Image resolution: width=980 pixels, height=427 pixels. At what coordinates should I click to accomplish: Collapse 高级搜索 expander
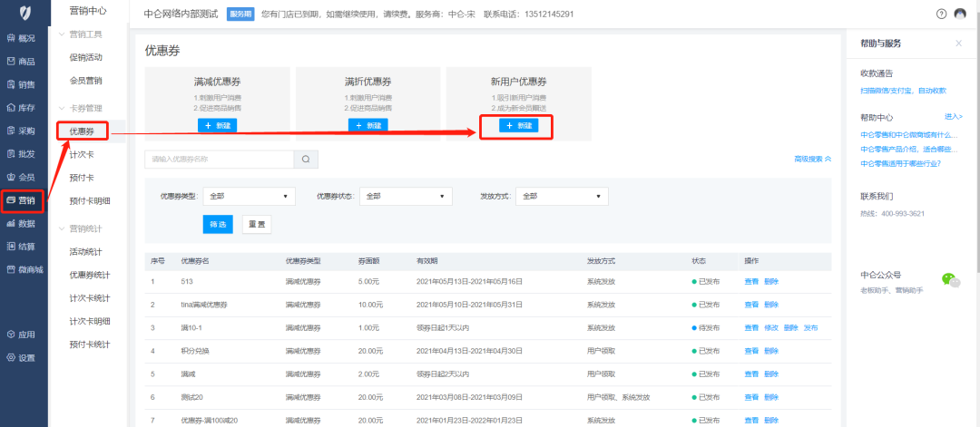812,159
